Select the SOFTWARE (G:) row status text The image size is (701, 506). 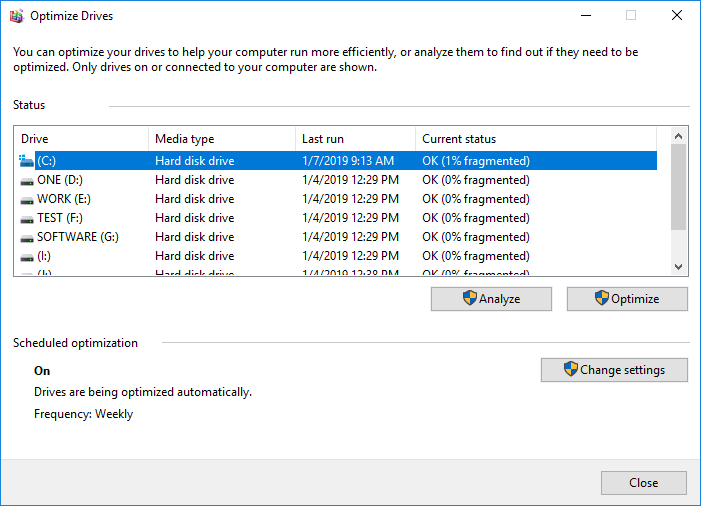(475, 237)
